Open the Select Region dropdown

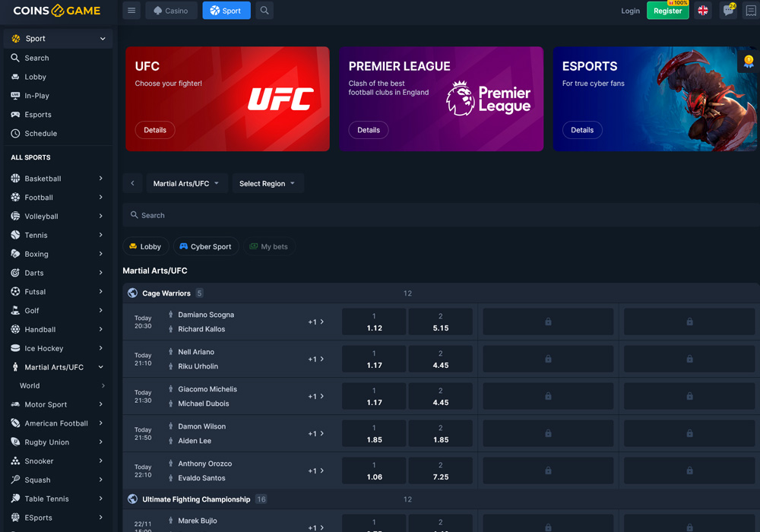tap(268, 183)
